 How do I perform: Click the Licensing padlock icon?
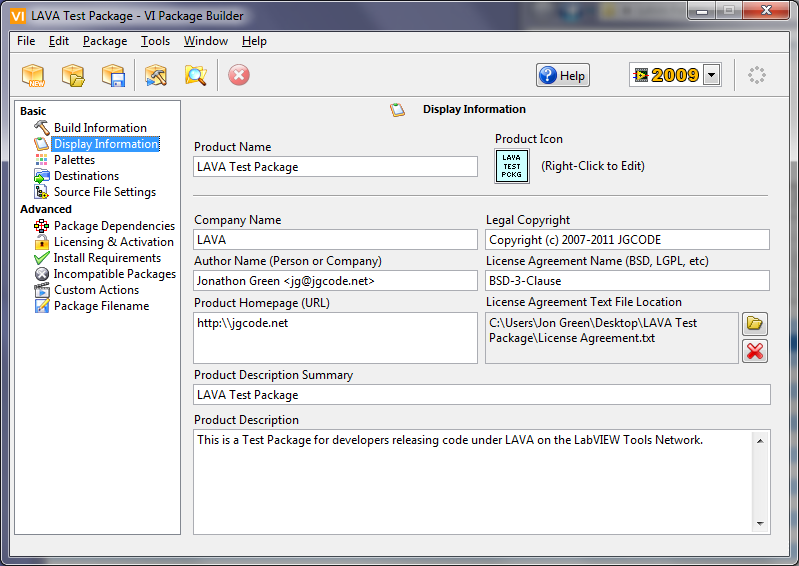point(42,242)
